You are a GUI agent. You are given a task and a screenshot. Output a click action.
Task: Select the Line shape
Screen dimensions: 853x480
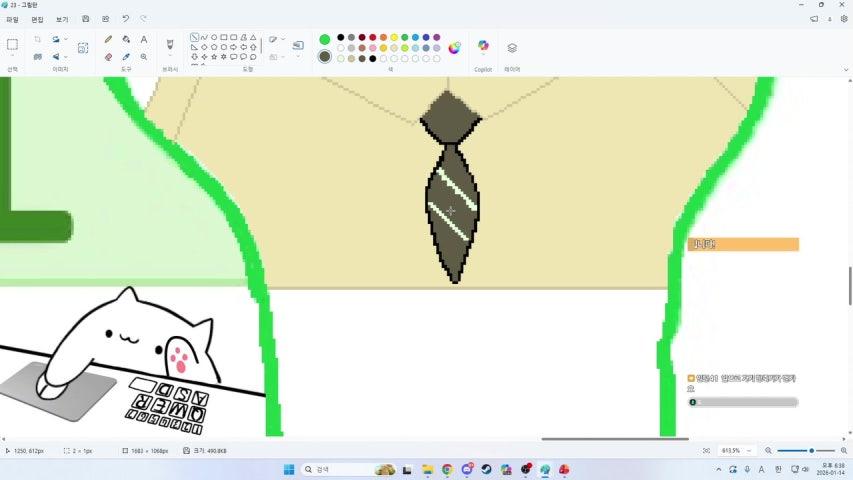click(194, 38)
